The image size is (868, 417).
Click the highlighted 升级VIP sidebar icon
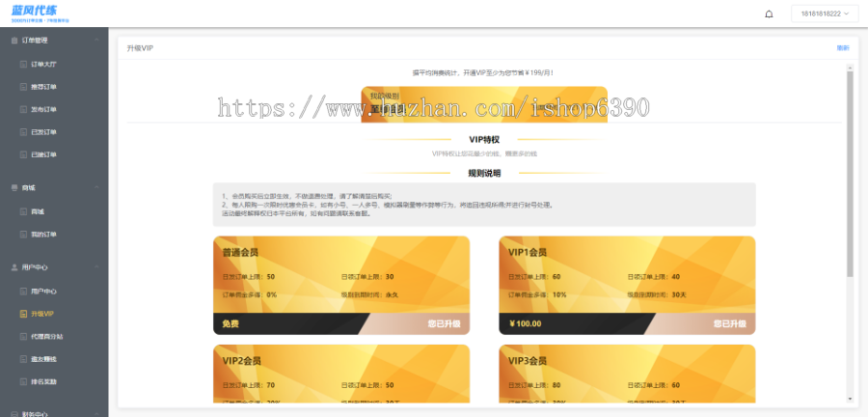(x=23, y=314)
